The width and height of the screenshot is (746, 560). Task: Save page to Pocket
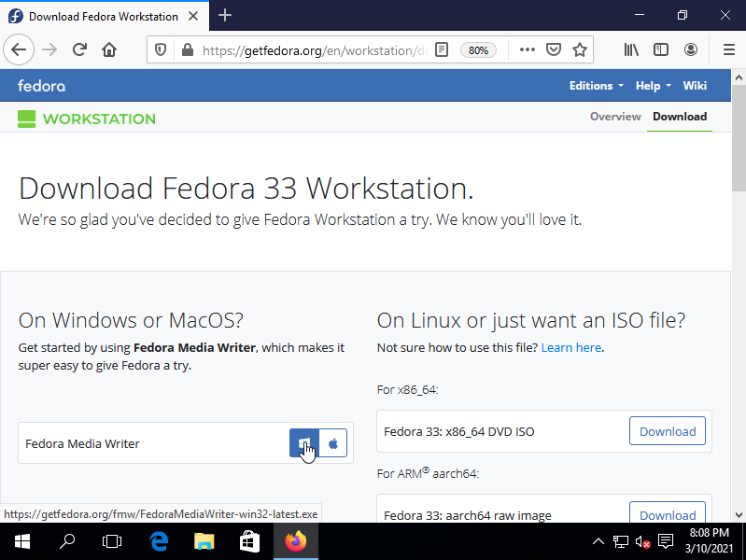(554, 49)
